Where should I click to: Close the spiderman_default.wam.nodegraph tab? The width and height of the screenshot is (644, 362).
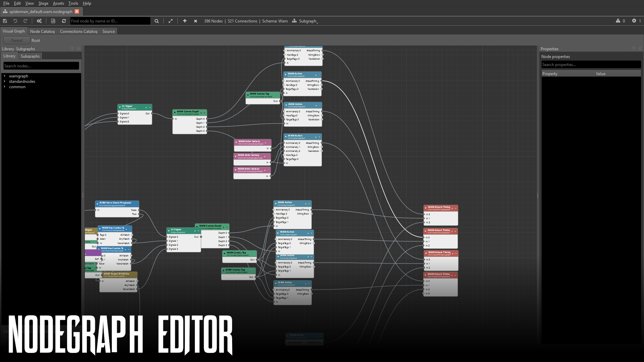pos(77,11)
